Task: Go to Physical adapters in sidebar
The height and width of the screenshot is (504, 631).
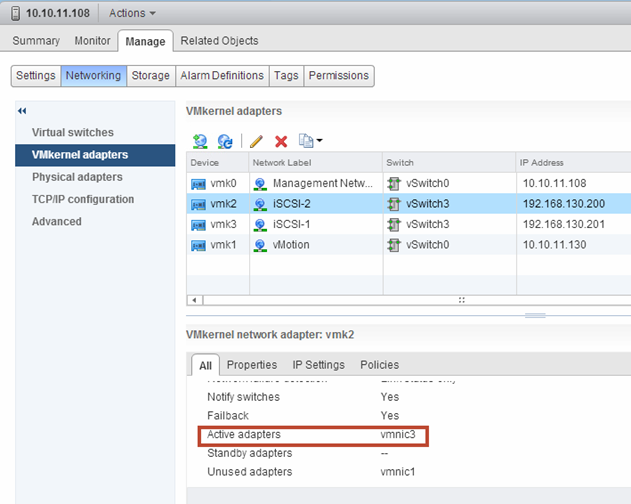Action: (77, 177)
